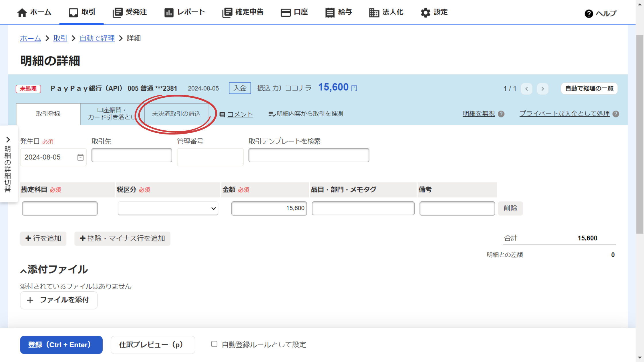Click the vertical page scrollbar
Screen dimensions: 644x362
[639, 134]
